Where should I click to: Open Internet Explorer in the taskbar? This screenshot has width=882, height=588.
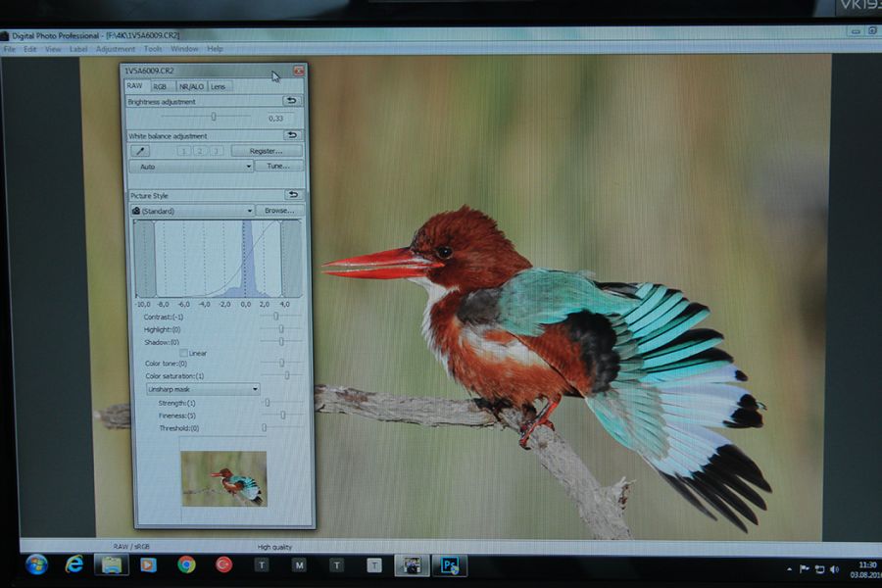74,564
